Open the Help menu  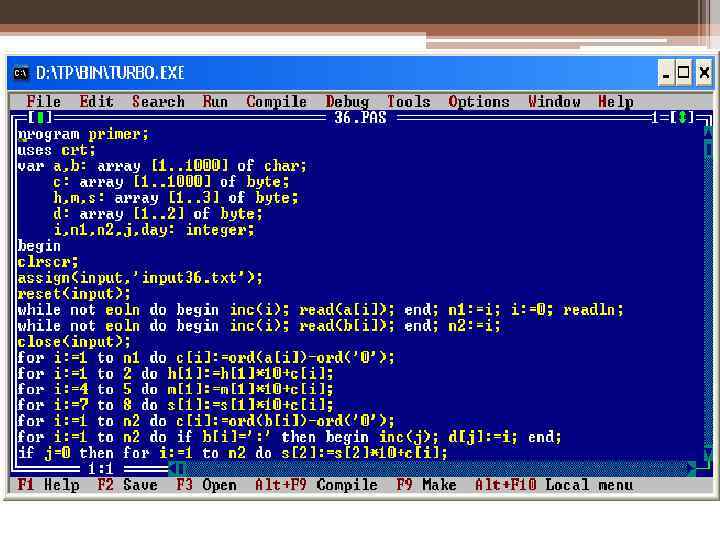[x=616, y=101]
